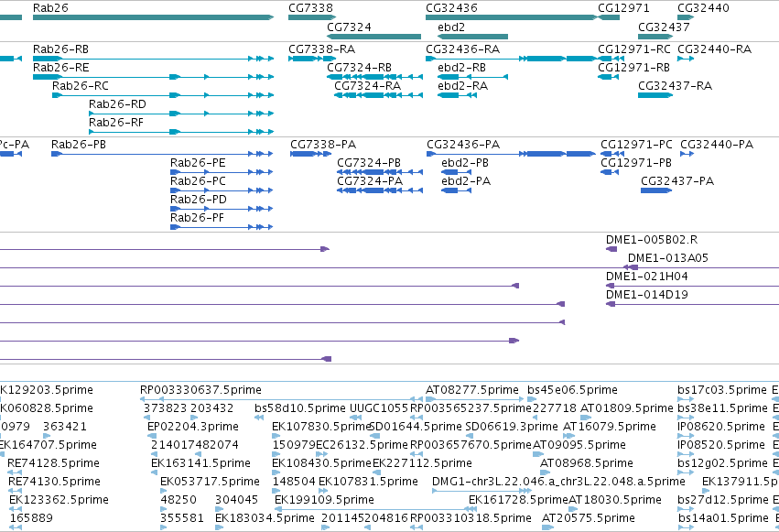Select the Rab26 gene label
This screenshot has height=532, width=779.
click(50, 8)
